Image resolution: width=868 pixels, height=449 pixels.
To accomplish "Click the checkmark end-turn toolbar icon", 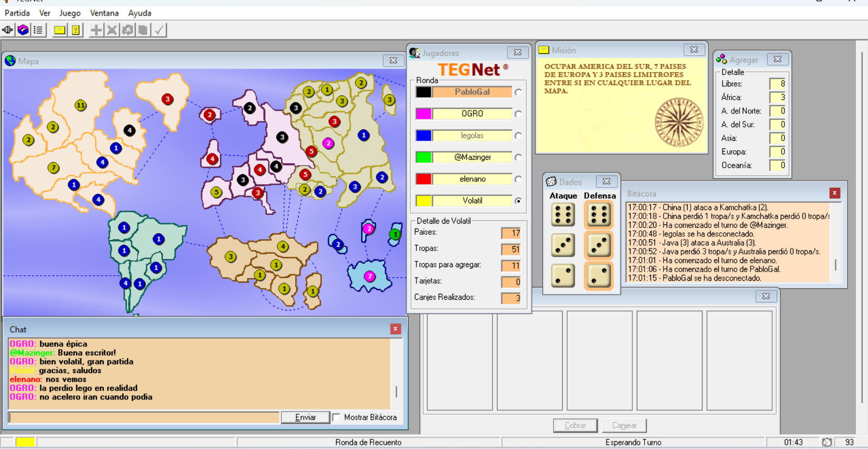I will coord(159,30).
